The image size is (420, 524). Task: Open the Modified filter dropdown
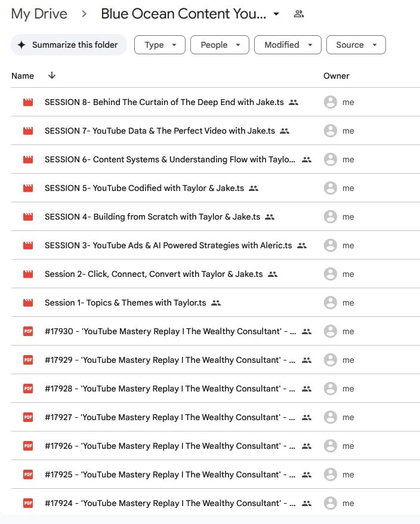288,45
